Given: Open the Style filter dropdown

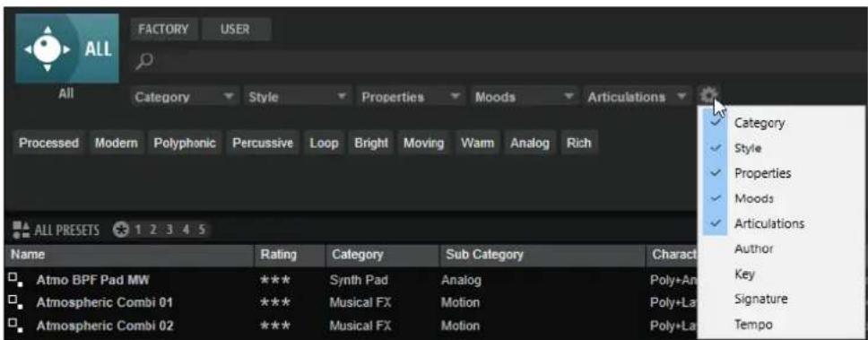Looking at the screenshot, I should pyautogui.click(x=299, y=97).
